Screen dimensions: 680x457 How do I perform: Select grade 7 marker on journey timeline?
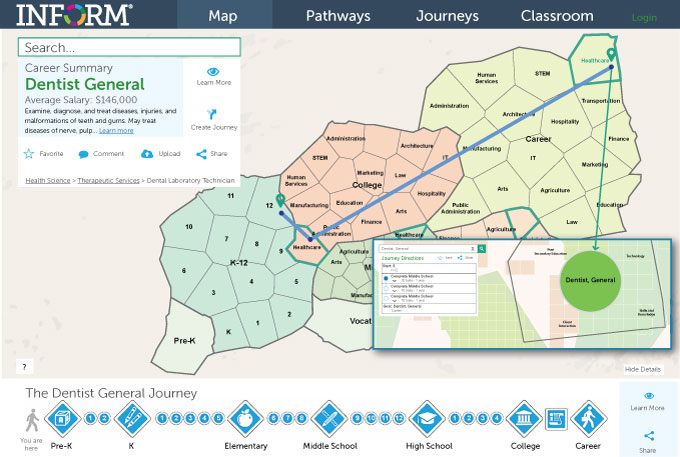(288, 418)
